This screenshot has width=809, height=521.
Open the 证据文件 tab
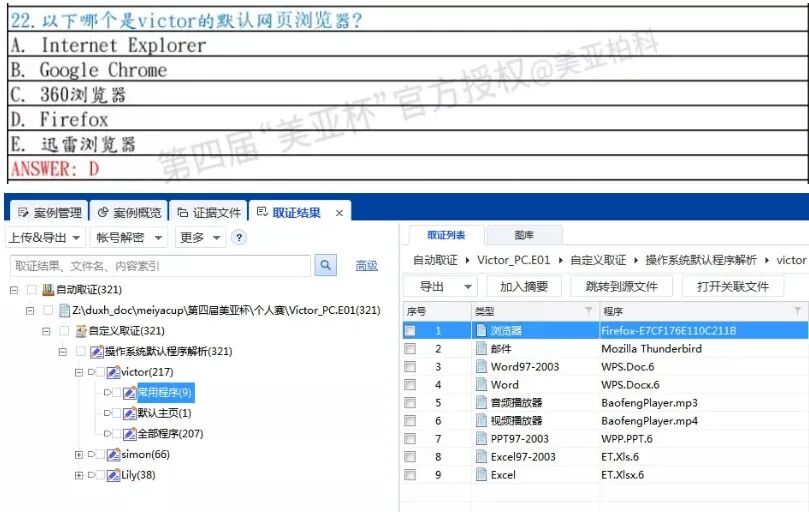[208, 212]
